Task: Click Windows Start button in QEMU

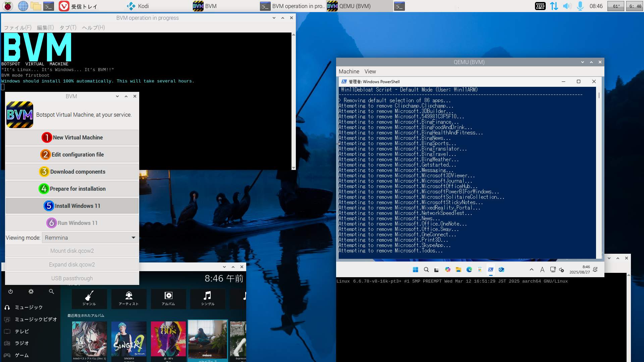Action: point(415,270)
